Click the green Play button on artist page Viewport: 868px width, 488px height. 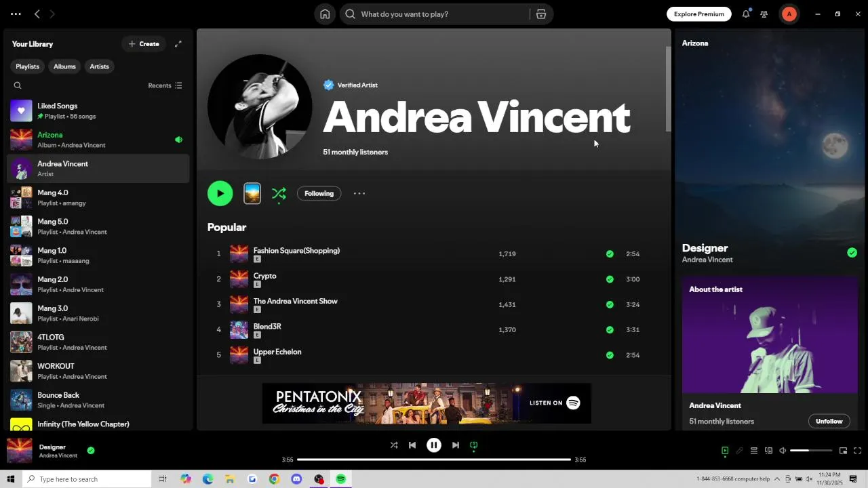click(220, 193)
